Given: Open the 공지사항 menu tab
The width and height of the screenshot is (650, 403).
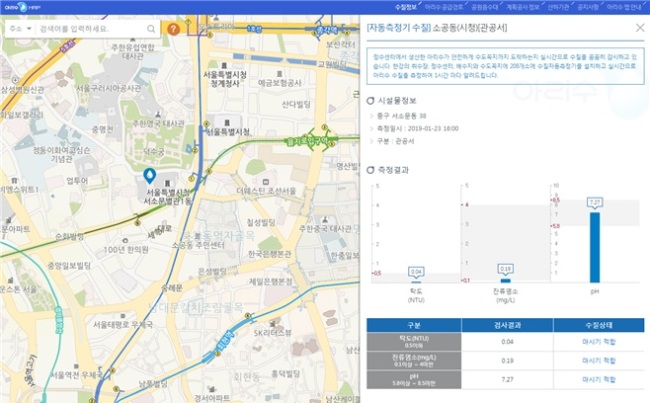Looking at the screenshot, I should coord(588,7).
